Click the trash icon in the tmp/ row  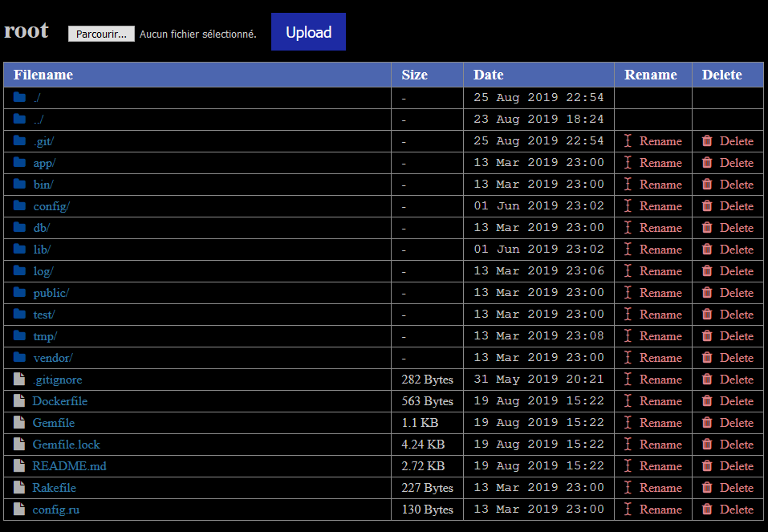pos(707,335)
